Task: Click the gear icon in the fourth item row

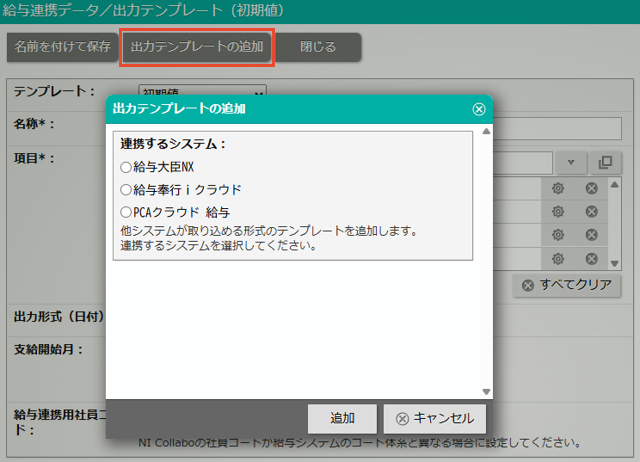Action: [x=558, y=257]
